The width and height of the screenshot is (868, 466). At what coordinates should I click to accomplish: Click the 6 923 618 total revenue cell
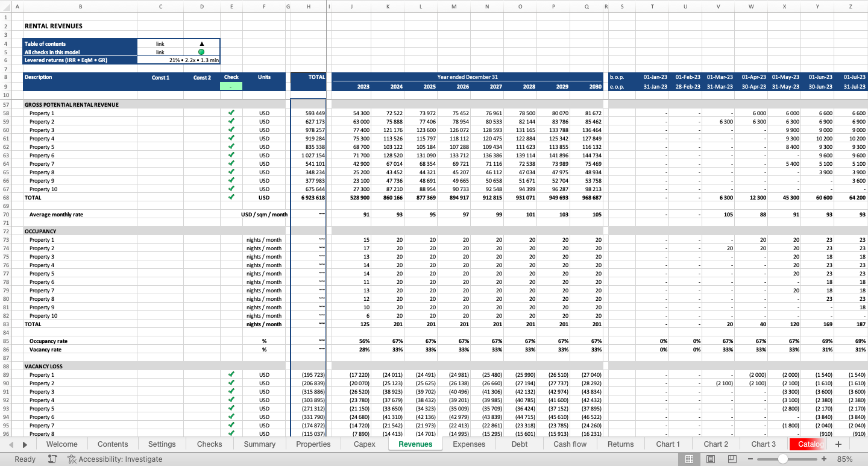pos(309,197)
